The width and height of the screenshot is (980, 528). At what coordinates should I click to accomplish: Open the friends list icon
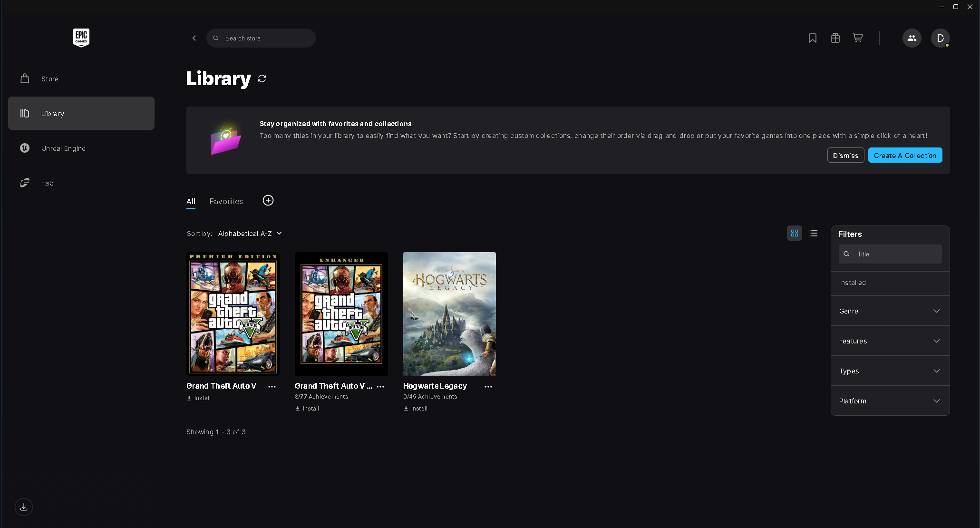[x=912, y=38]
